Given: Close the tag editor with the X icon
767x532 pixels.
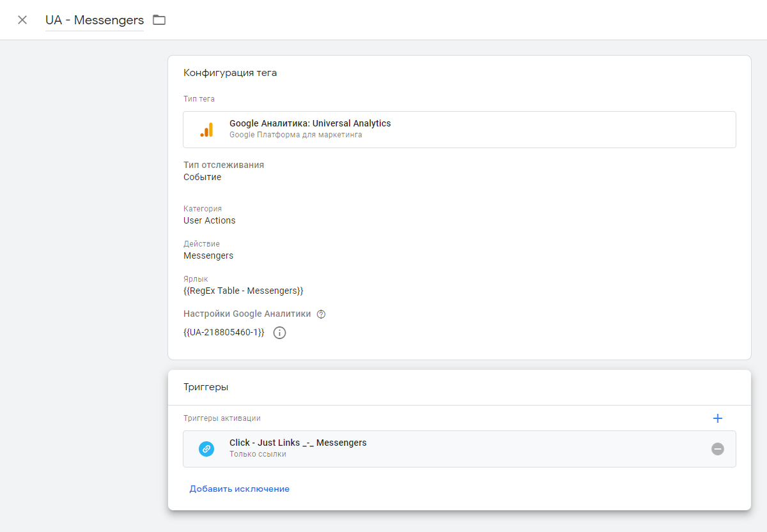Looking at the screenshot, I should (22, 20).
